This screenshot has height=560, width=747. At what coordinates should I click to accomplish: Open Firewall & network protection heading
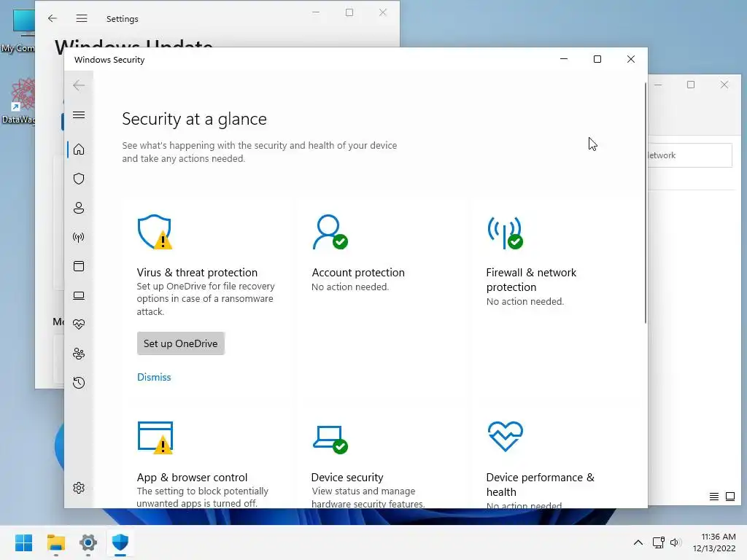(531, 279)
